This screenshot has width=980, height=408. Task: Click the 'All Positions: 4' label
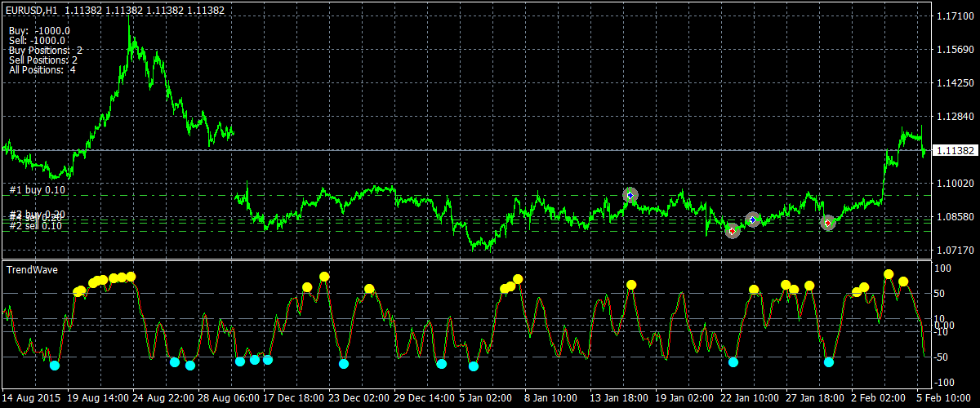click(x=42, y=69)
